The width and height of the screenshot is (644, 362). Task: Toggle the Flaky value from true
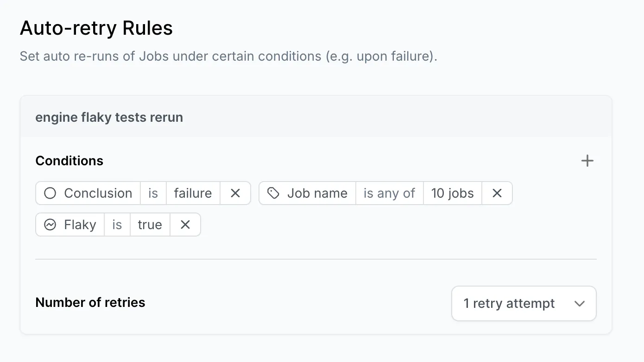[150, 225]
